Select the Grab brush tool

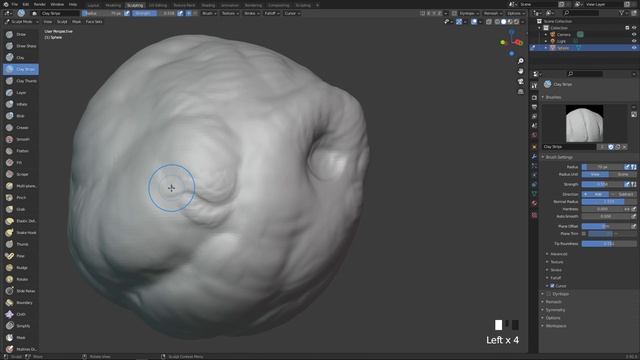click(20, 209)
